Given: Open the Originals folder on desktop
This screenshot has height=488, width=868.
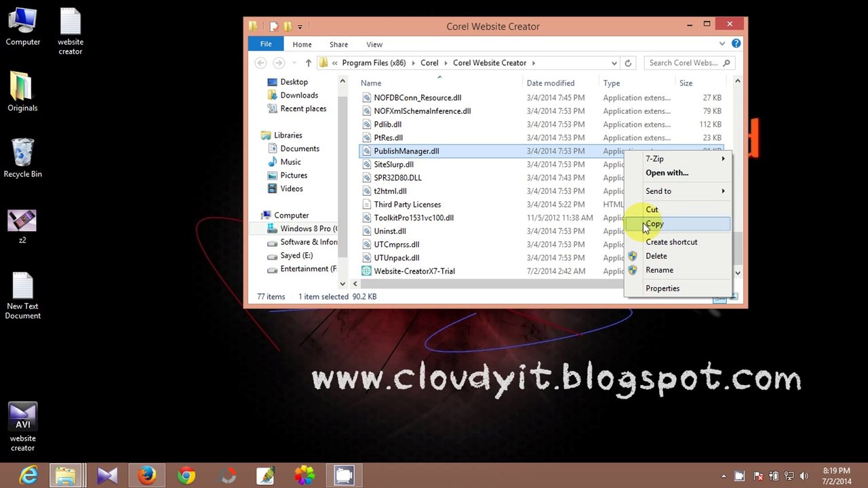Looking at the screenshot, I should [x=22, y=91].
